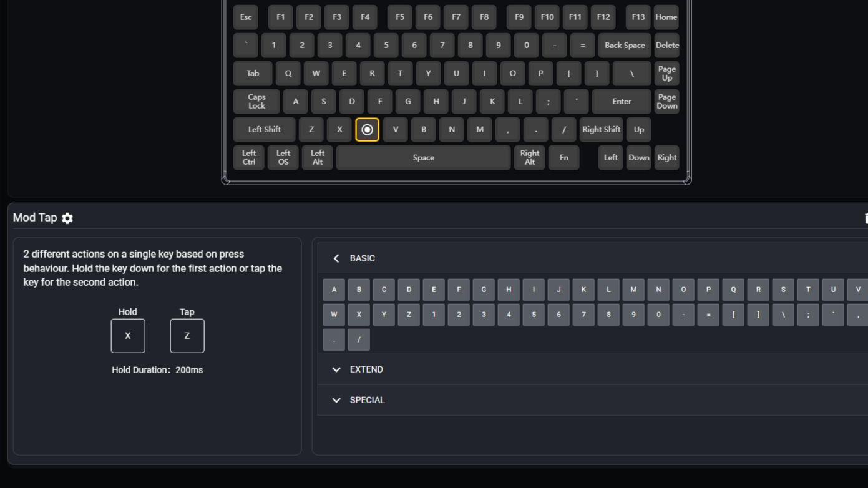This screenshot has width=868, height=488.
Task: Select the Left OS key
Action: click(283, 158)
